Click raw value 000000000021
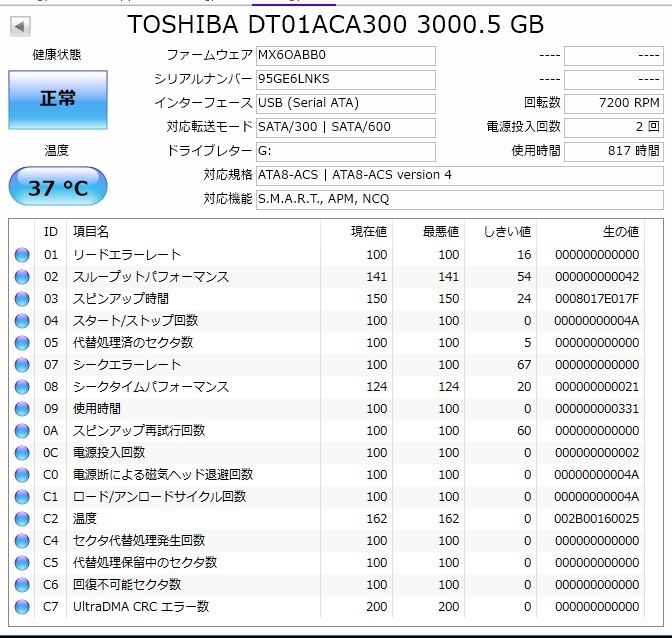The width and height of the screenshot is (672, 638). (597, 387)
